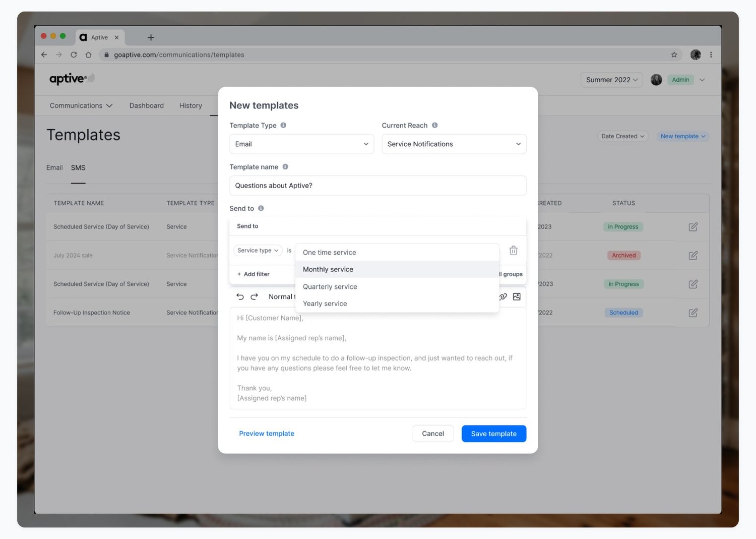756x539 pixels.
Task: Click the Send to info icon
Action: (x=261, y=208)
